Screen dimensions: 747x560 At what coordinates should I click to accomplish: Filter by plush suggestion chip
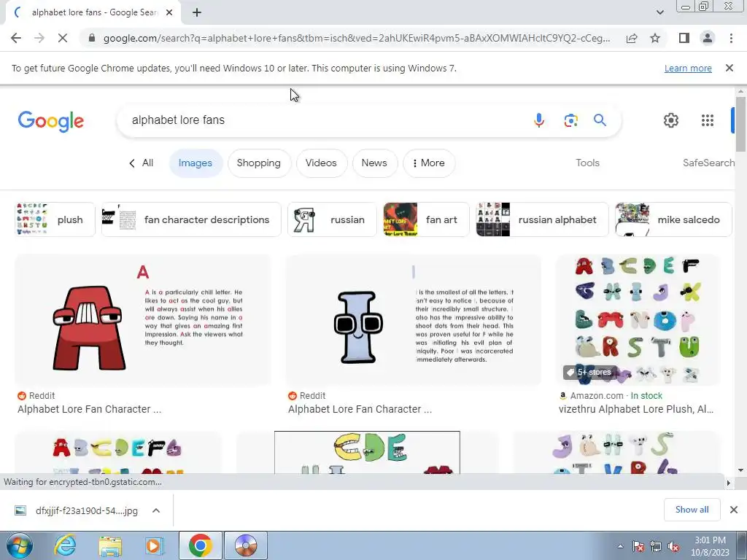pos(55,219)
